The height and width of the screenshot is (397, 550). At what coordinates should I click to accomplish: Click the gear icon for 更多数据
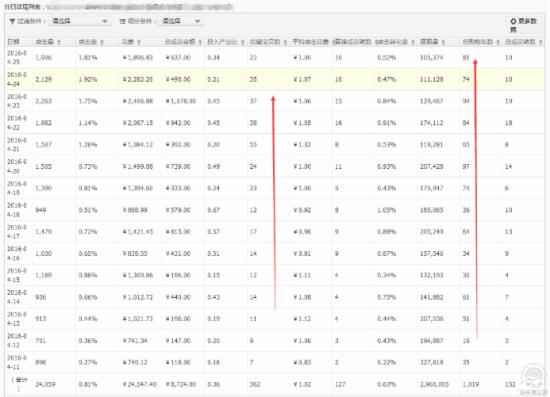[x=513, y=21]
